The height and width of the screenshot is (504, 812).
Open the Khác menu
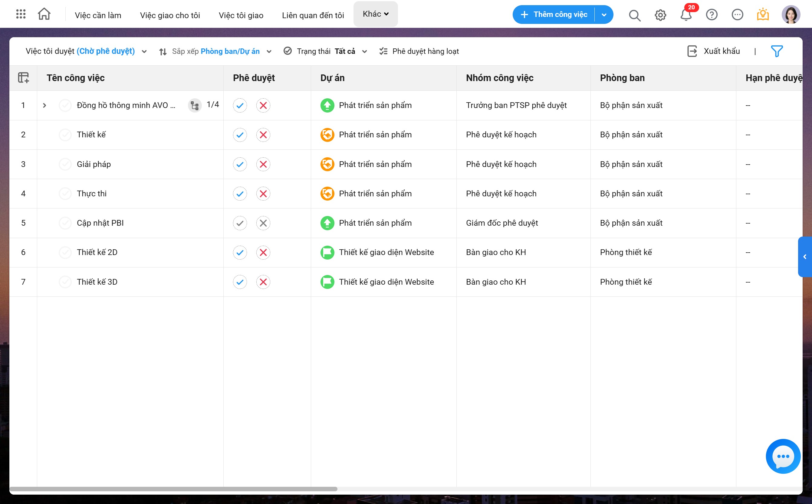click(x=376, y=14)
